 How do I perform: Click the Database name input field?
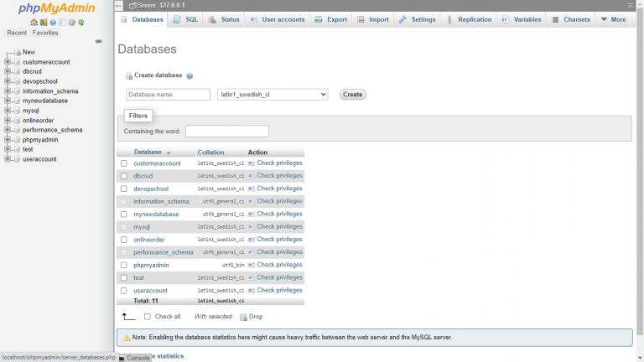point(168,95)
